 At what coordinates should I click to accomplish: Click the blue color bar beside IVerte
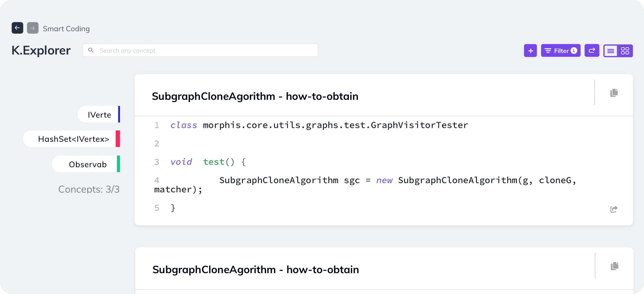coord(119,114)
